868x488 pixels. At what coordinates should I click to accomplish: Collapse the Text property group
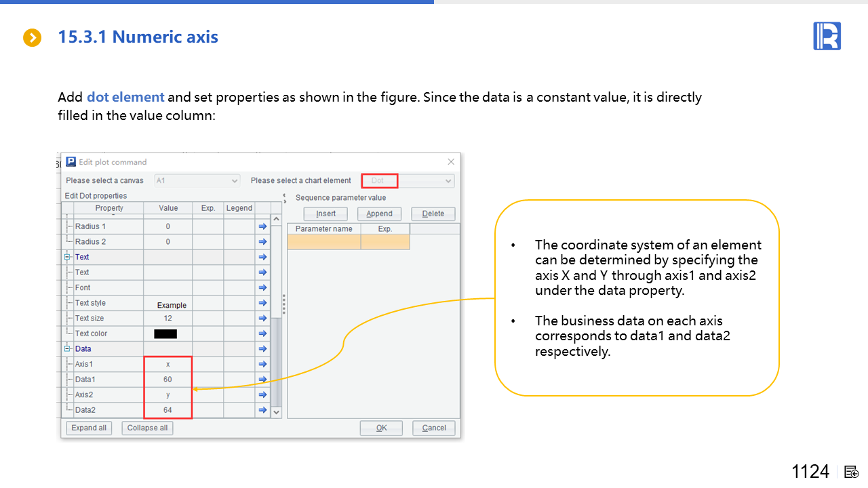pyautogui.click(x=68, y=258)
